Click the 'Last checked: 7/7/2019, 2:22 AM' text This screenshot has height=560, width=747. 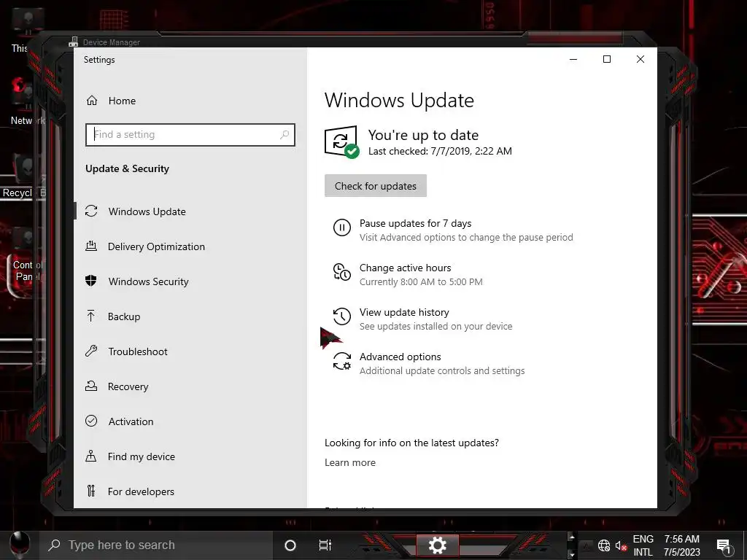click(440, 151)
